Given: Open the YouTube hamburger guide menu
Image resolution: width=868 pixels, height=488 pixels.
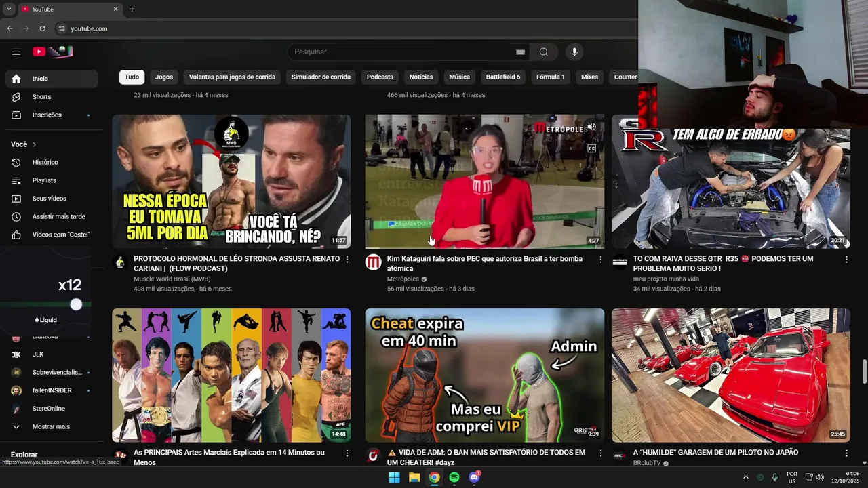Looking at the screenshot, I should pyautogui.click(x=16, y=52).
